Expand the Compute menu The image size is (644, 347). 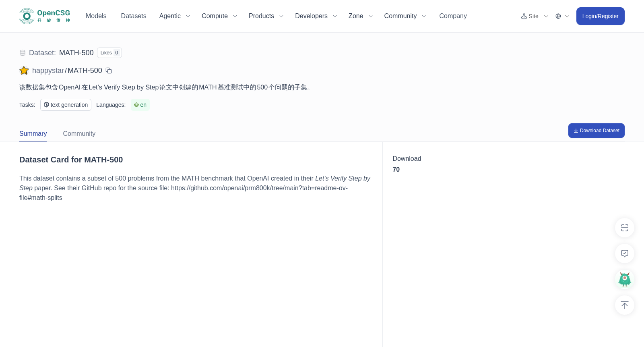219,16
